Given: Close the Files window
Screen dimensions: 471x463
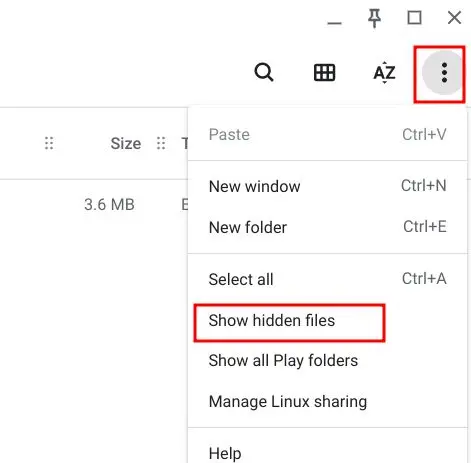Looking at the screenshot, I should pyautogui.click(x=454, y=18).
